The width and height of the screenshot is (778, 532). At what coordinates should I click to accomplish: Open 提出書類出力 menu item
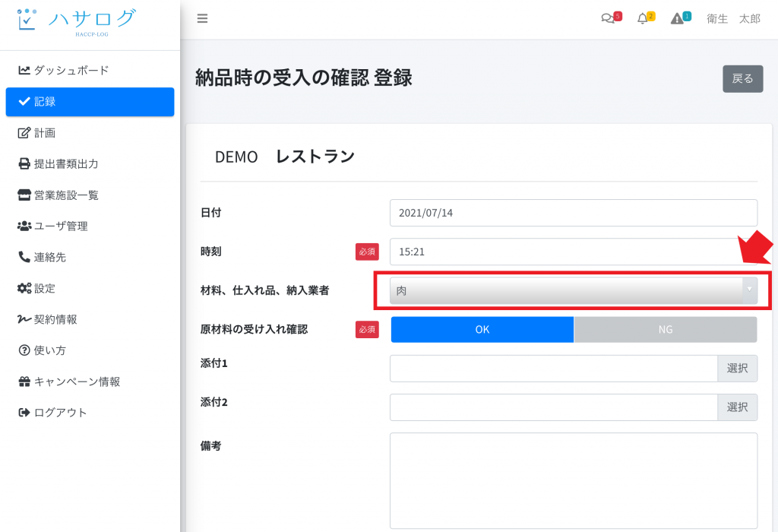pyautogui.click(x=90, y=163)
